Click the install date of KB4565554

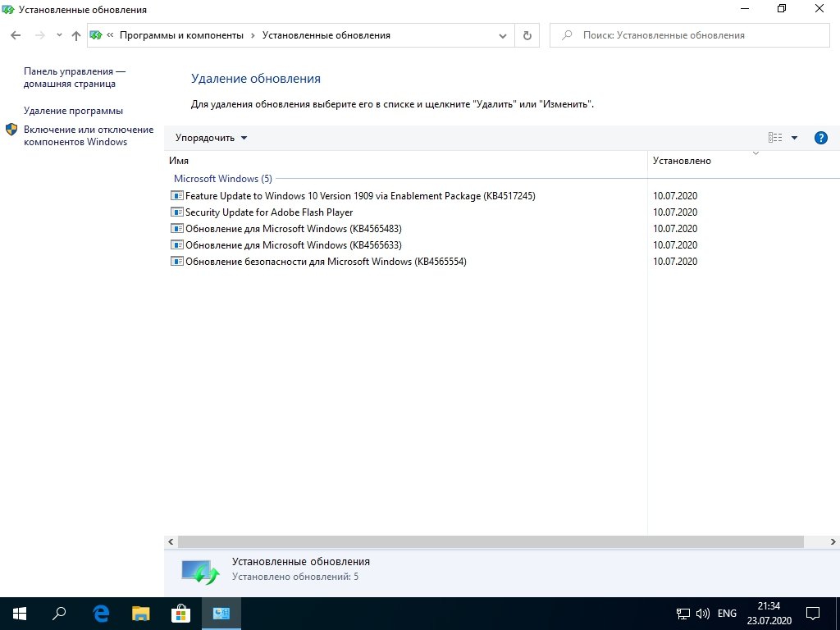[675, 262]
